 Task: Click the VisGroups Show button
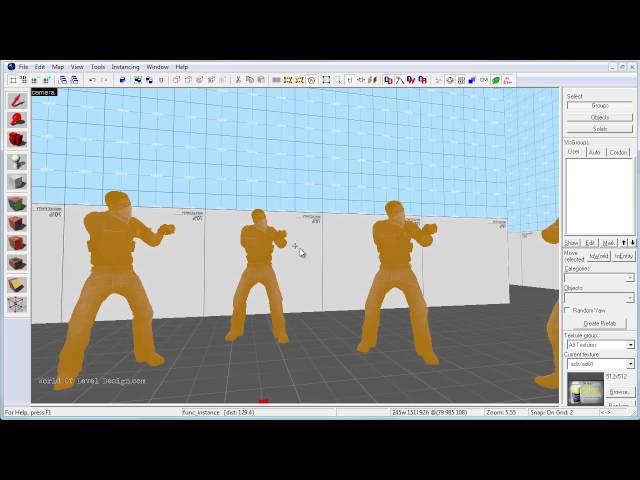[x=571, y=243]
